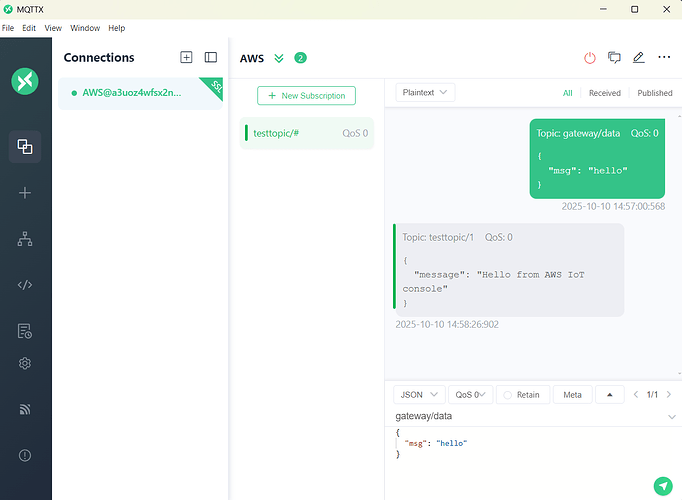Viewport: 682px width, 500px height.
Task: Open the View menu
Action: (53, 28)
